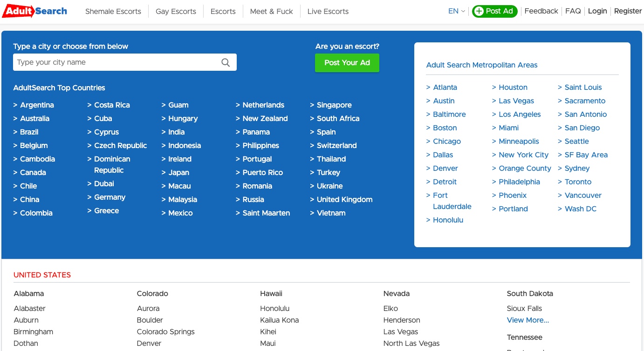This screenshot has width=644, height=351.
Task: Open the Feedback link
Action: click(x=541, y=11)
